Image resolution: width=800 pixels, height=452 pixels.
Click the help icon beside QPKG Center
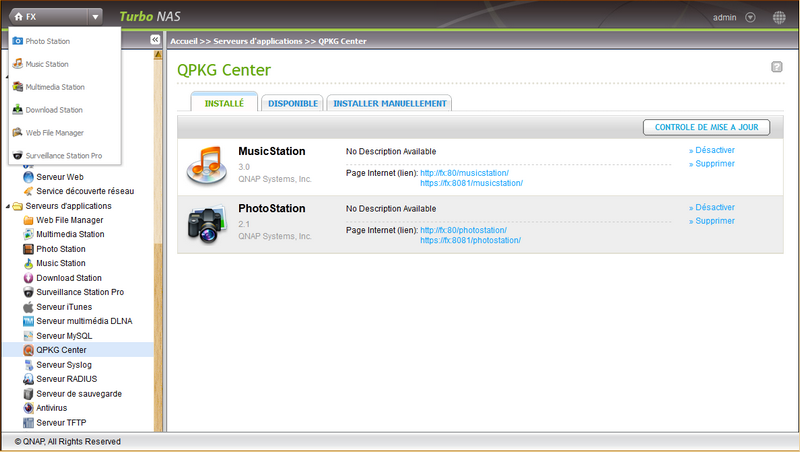coord(777,67)
